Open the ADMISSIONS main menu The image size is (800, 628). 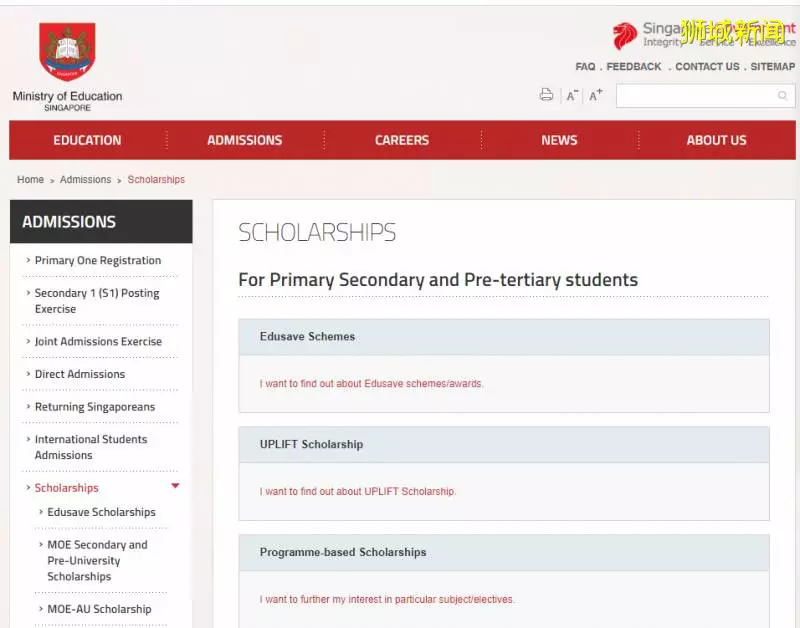(x=244, y=140)
